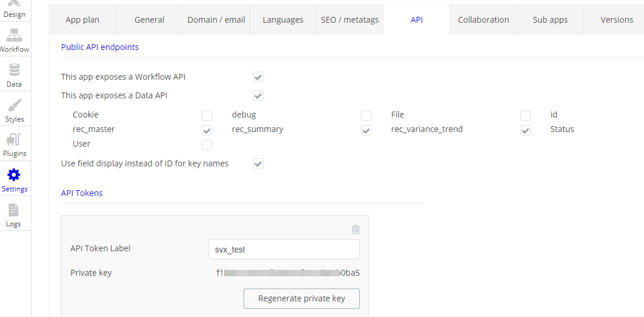The height and width of the screenshot is (317, 644).
Task: Enable Data API for Cookie type
Action: coord(206,115)
